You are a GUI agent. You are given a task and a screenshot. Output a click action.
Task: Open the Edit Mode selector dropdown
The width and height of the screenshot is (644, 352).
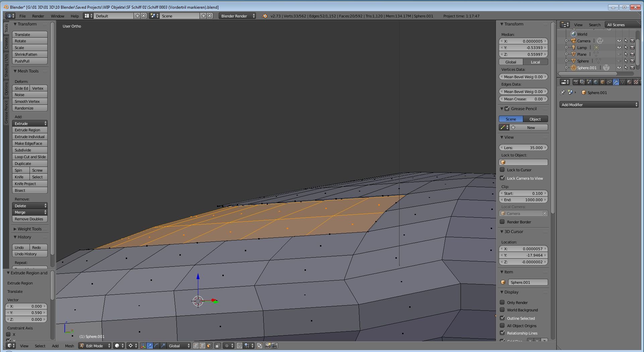pos(95,346)
